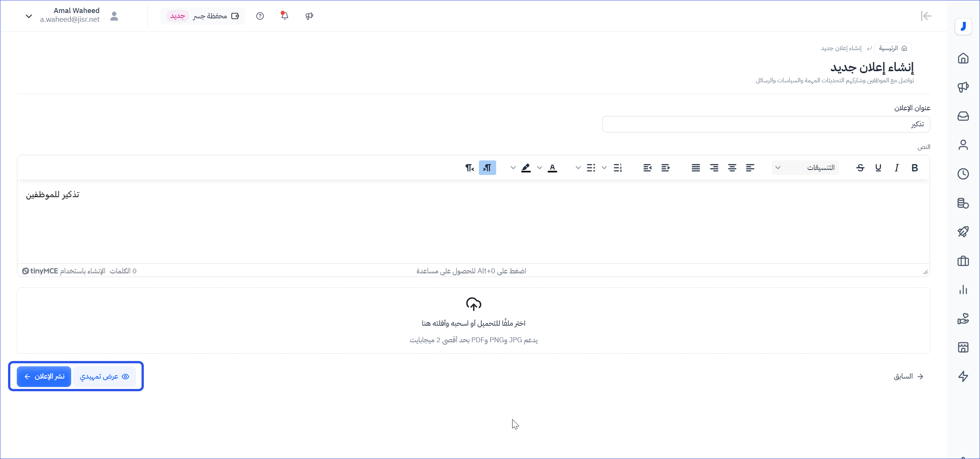Expand the text color options arrow
The height and width of the screenshot is (459, 980).
(x=539, y=168)
